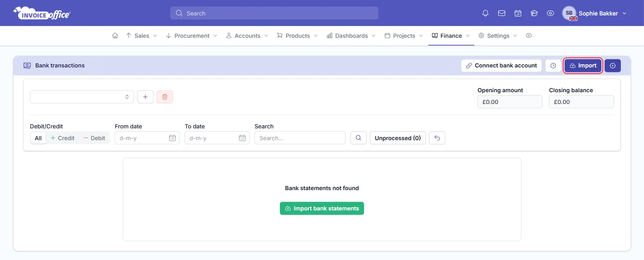
Task: Expand the Sophie Bakker user menu chevron
Action: [x=624, y=13]
